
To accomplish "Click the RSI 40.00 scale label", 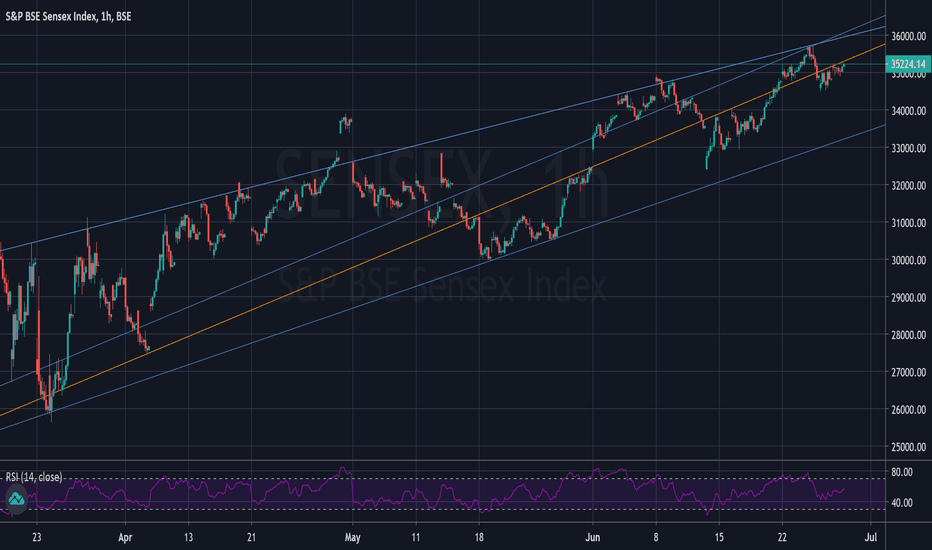I will click(x=902, y=503).
